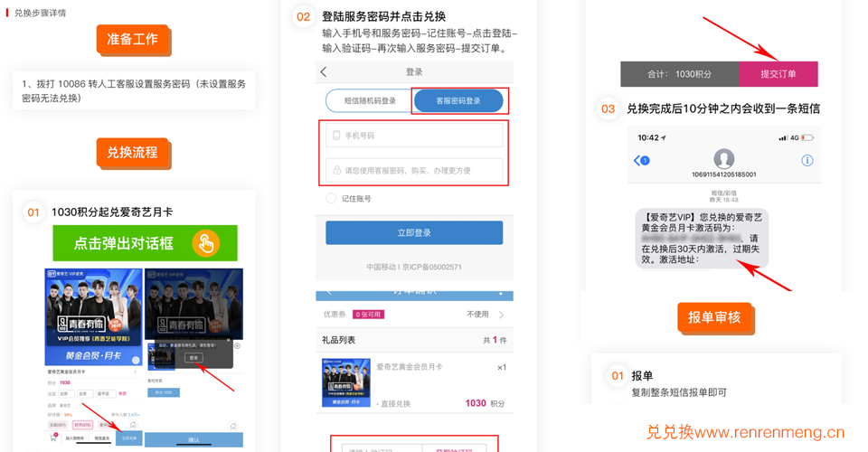Click the 确认 button
868x452 pixels.
click(x=193, y=440)
